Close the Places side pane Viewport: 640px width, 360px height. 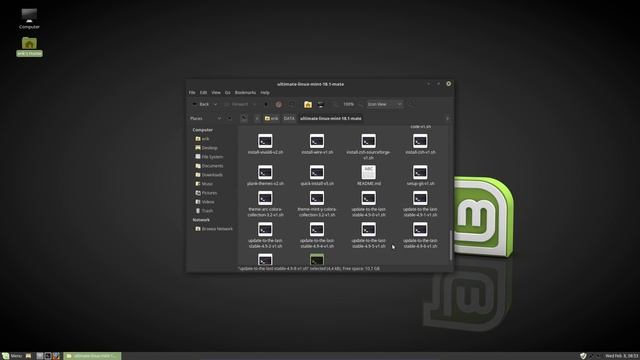229,118
